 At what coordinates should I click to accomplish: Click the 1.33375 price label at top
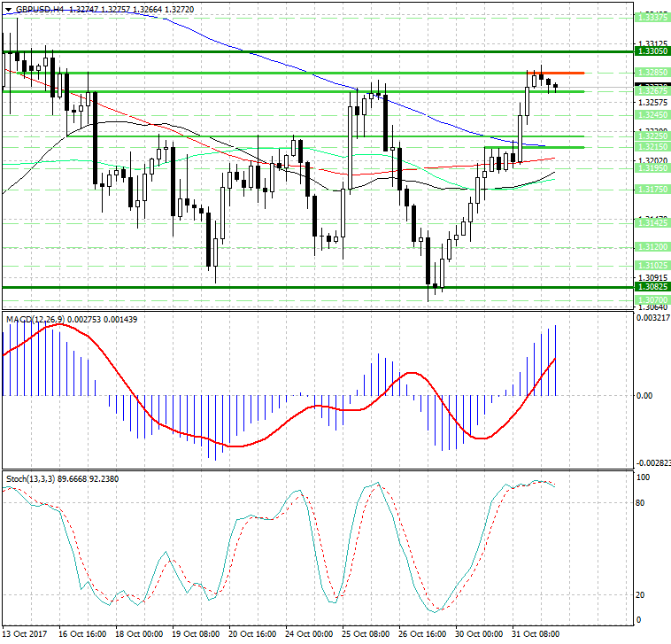[652, 17]
